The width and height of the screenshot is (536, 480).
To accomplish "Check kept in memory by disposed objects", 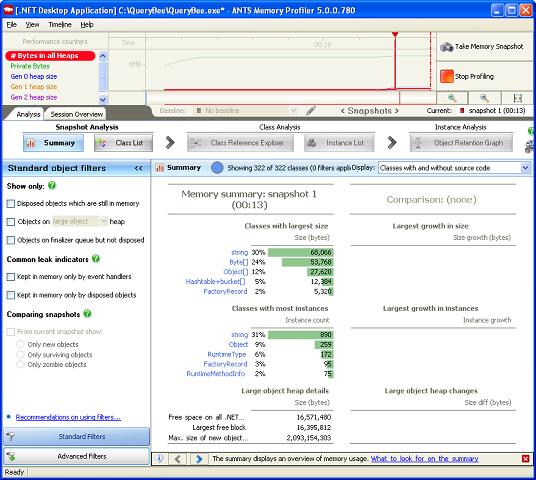I will 11,295.
